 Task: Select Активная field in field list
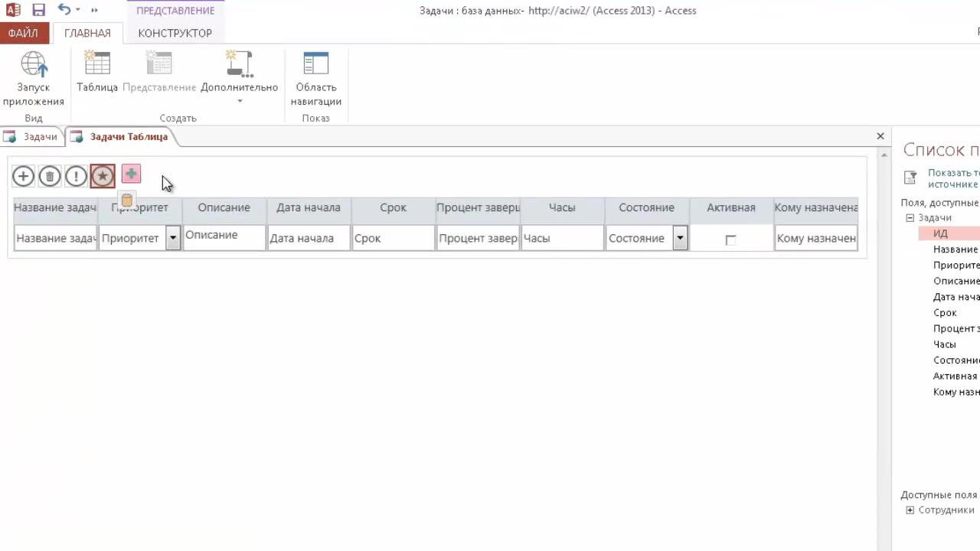coord(955,377)
